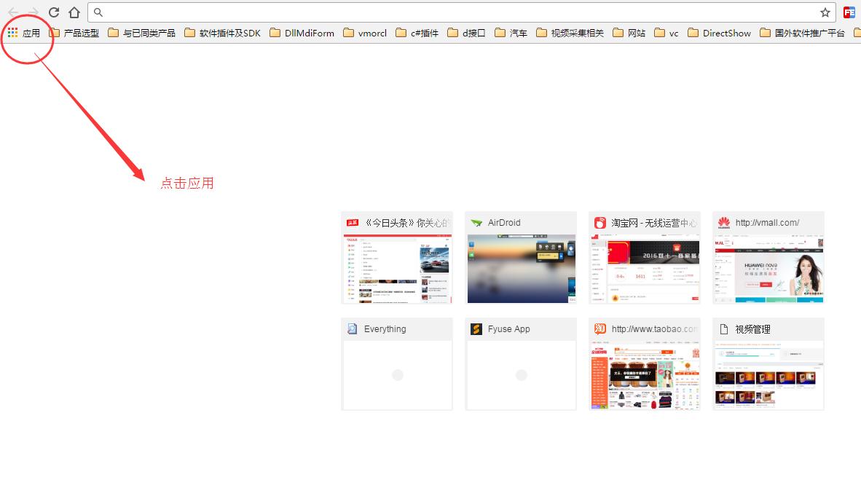Click the Fyuse App tile title
The width and height of the screenshot is (861, 504).
(508, 329)
